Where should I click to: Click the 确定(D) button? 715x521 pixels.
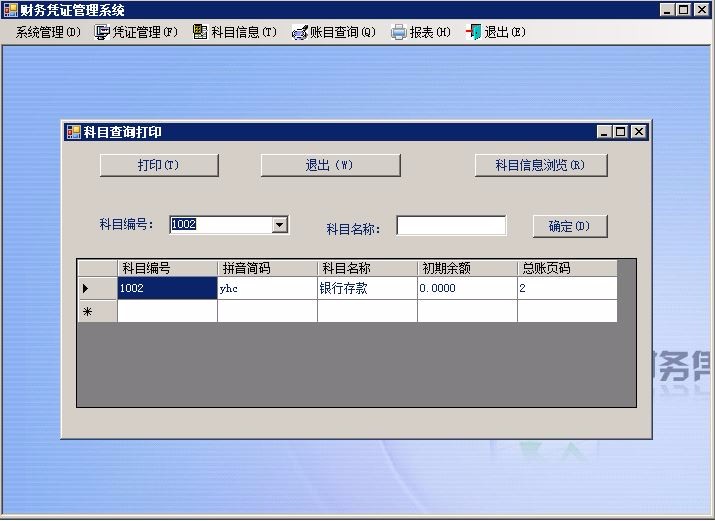pos(570,226)
